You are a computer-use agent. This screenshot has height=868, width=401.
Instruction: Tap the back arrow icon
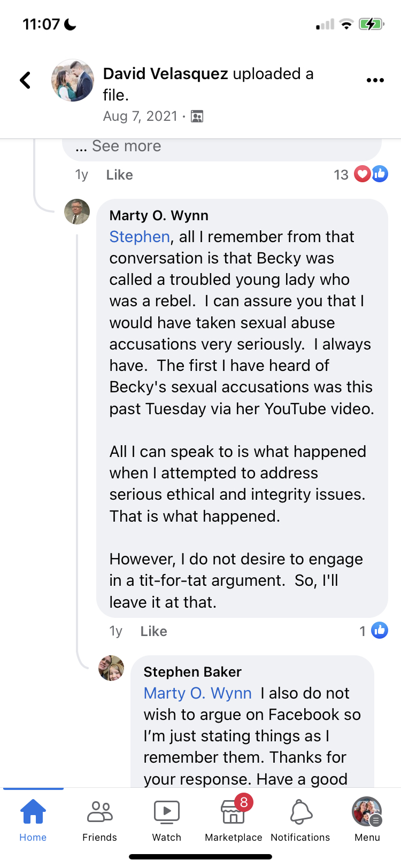pyautogui.click(x=25, y=80)
